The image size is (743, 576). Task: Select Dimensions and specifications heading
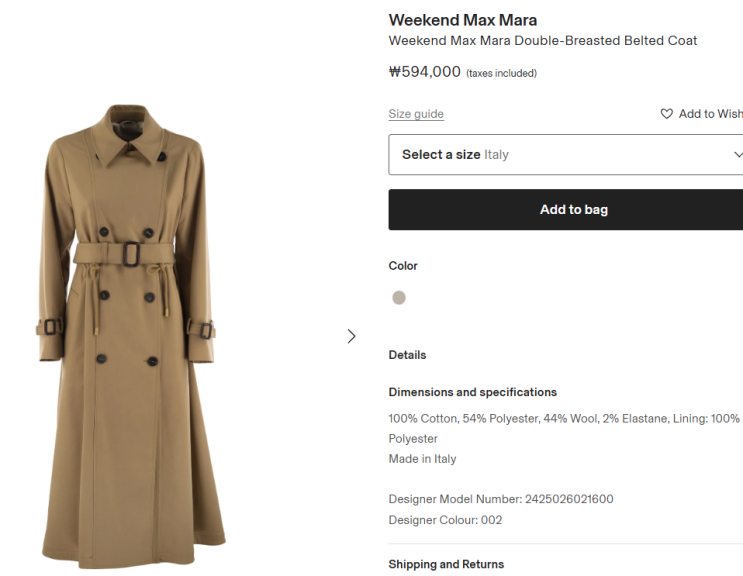point(472,392)
